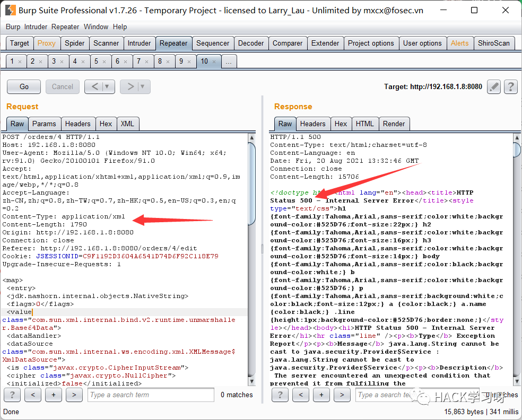Close Repeater tab 3 with its x
The width and height of the screenshot is (522, 420).
pos(62,62)
